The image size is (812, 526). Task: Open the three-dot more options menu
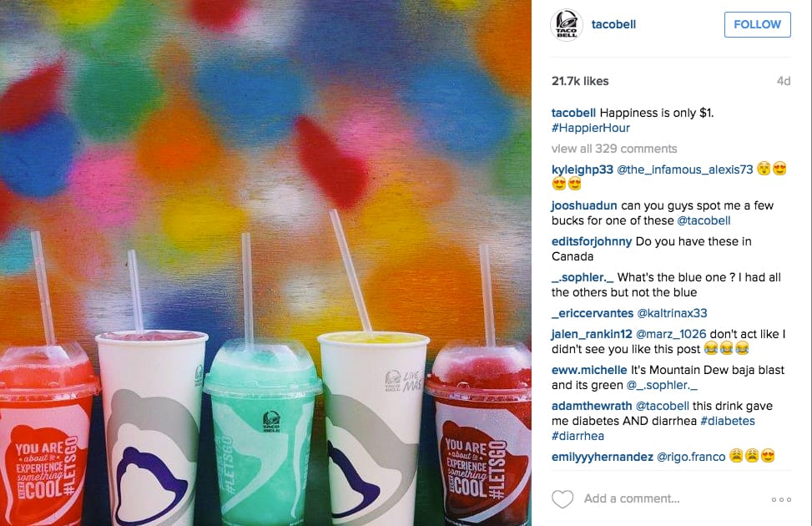click(781, 499)
